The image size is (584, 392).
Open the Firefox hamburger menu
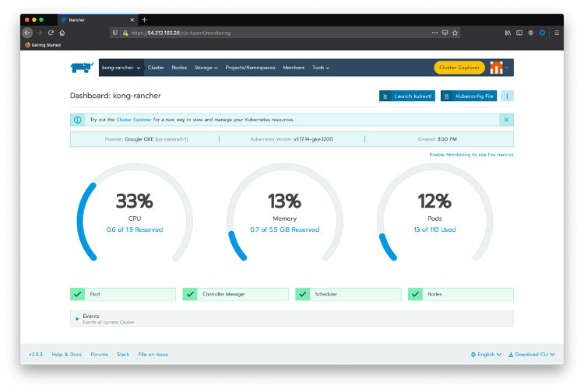[556, 33]
